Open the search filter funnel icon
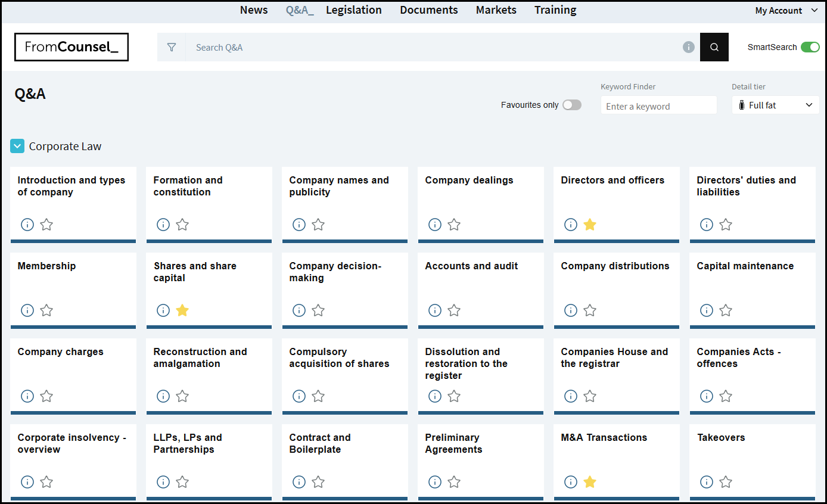This screenshot has width=827, height=504. pyautogui.click(x=172, y=47)
